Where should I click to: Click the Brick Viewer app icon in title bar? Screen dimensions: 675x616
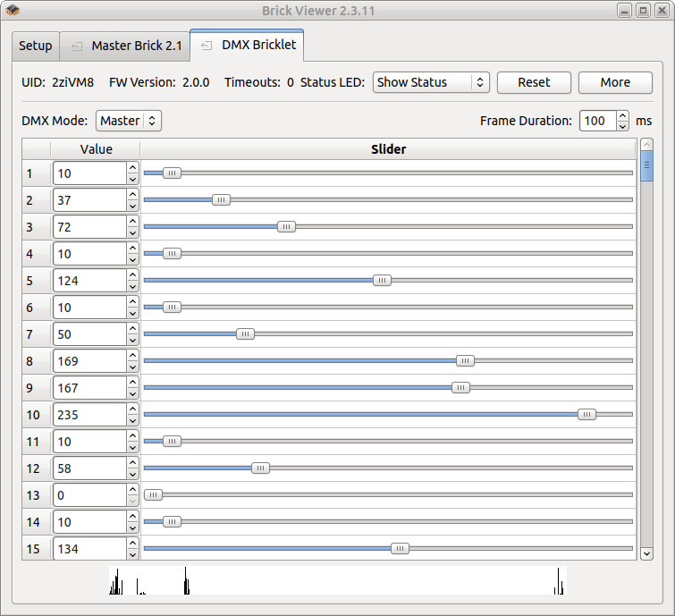click(13, 11)
